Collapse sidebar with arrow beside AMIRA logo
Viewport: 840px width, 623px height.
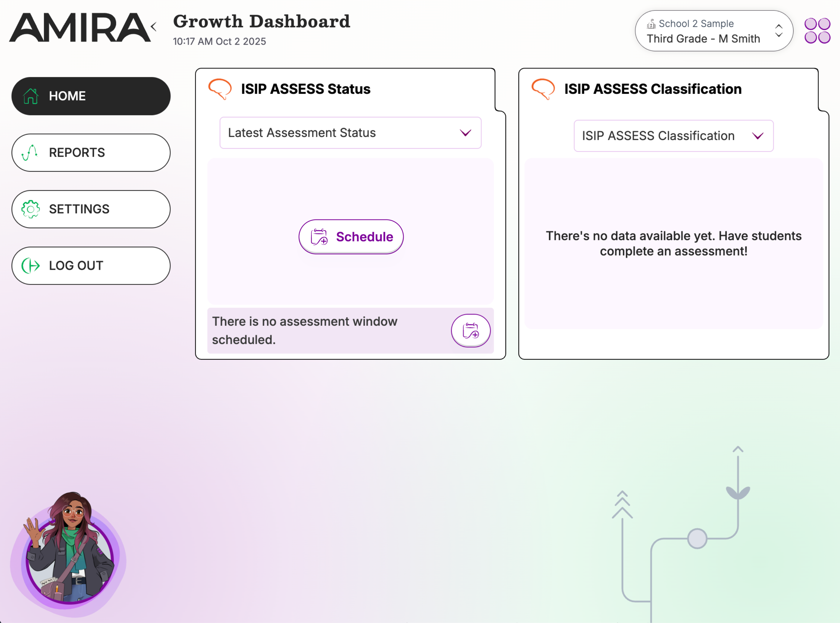click(x=154, y=27)
